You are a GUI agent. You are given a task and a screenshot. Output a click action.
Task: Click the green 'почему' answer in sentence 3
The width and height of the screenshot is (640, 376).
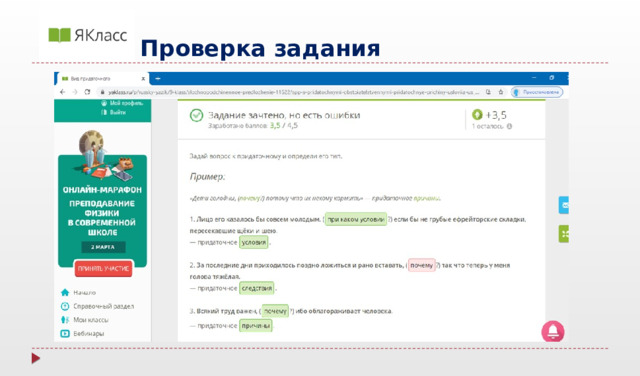pyautogui.click(x=275, y=311)
